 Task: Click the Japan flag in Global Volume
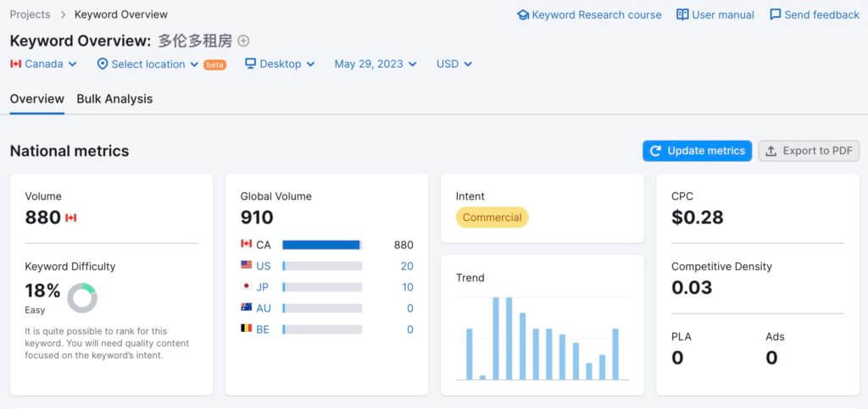point(247,286)
